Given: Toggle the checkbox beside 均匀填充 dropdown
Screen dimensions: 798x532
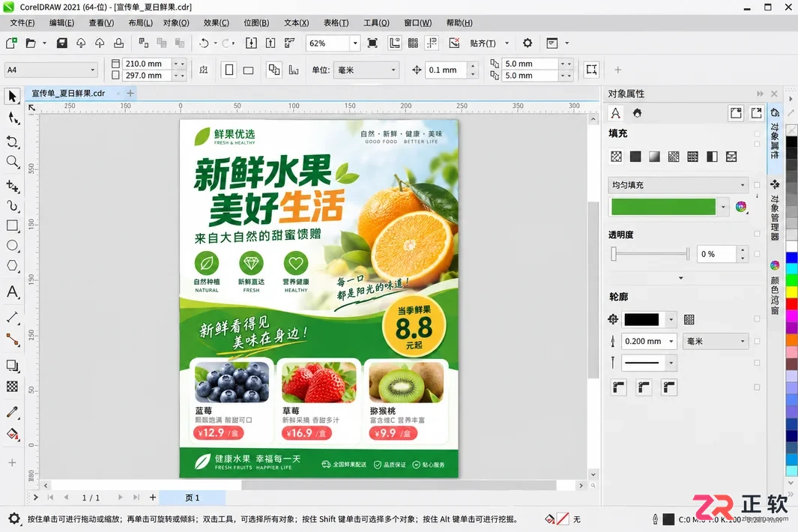Looking at the screenshot, I should (757, 185).
